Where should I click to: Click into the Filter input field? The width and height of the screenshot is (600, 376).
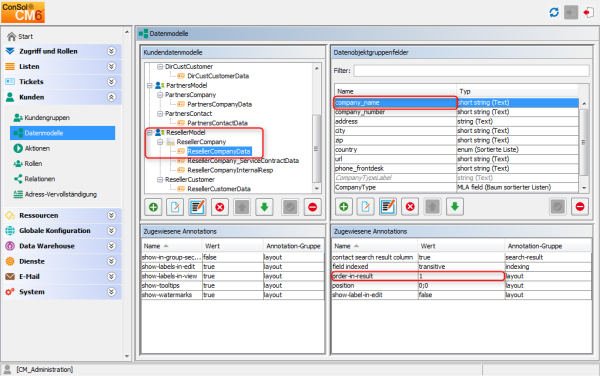(471, 71)
